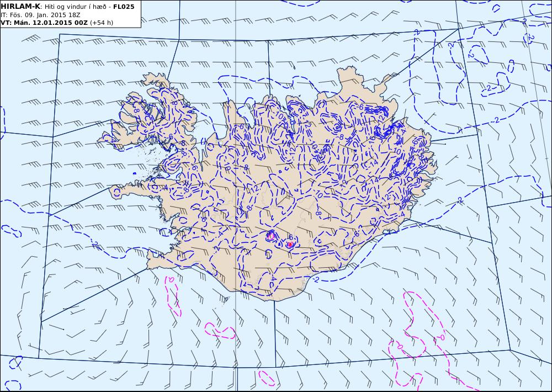Click the HIRLAM-K model title text
552x392 pixels.
pyautogui.click(x=20, y=6)
